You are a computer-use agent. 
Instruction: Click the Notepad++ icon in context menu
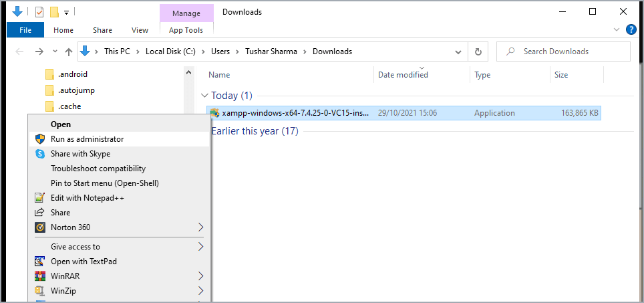click(40, 198)
